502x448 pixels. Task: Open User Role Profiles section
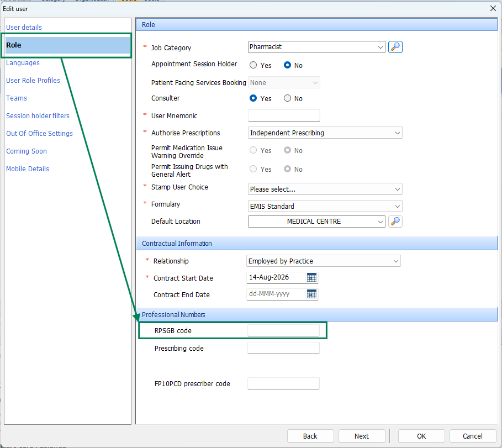click(33, 81)
